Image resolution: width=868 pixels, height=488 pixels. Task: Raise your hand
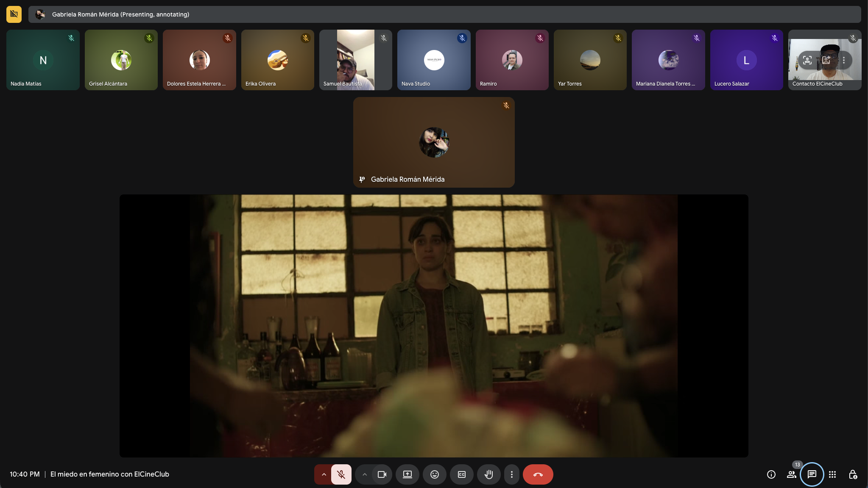tap(488, 474)
